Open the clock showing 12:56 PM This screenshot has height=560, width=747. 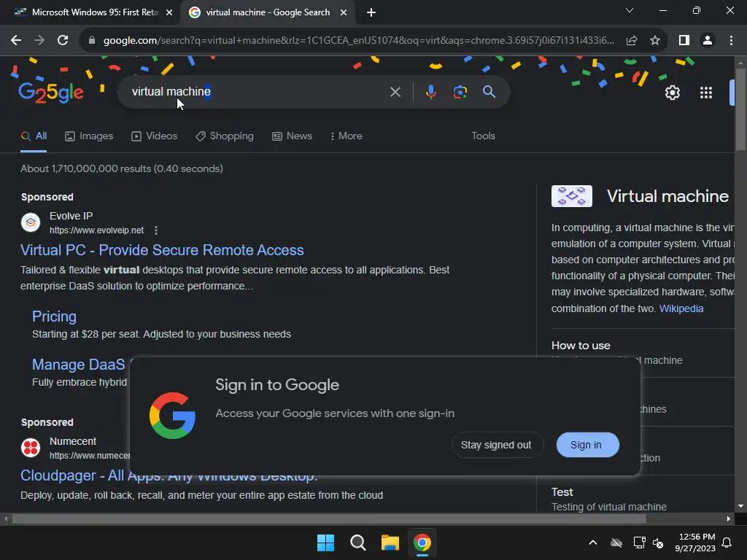(x=695, y=542)
